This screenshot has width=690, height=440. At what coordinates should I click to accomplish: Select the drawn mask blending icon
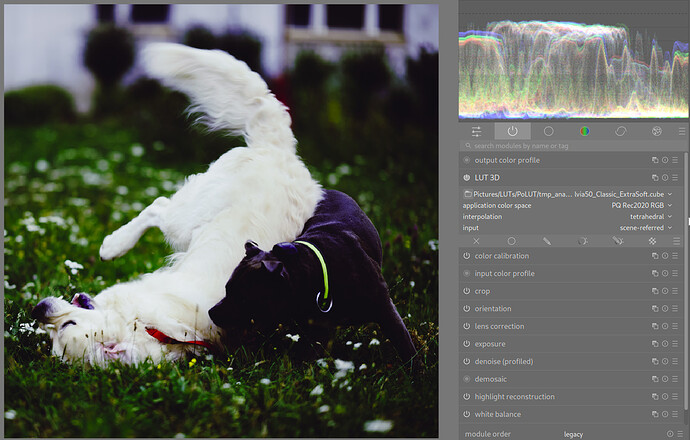click(547, 241)
